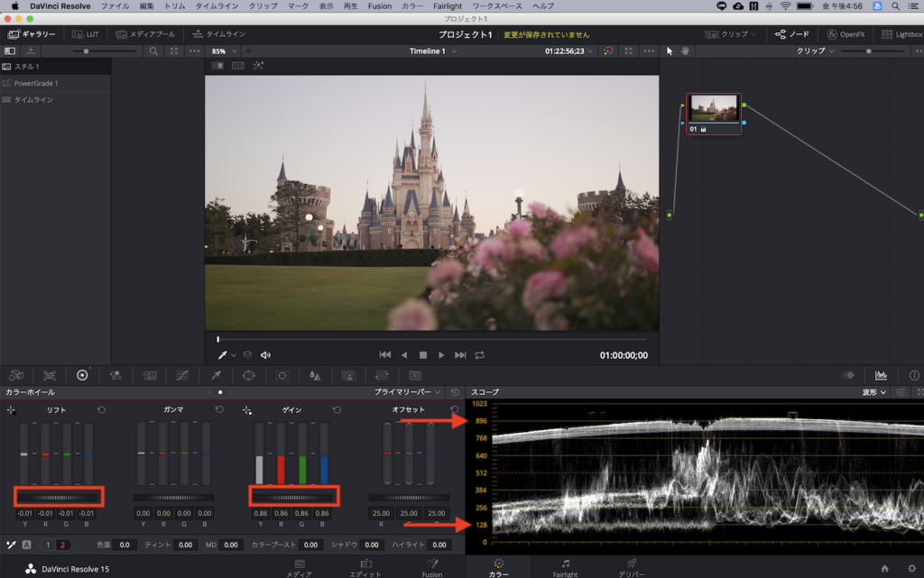Image resolution: width=924 pixels, height=578 pixels.
Task: Toggle playback loop mode
Action: click(479, 355)
